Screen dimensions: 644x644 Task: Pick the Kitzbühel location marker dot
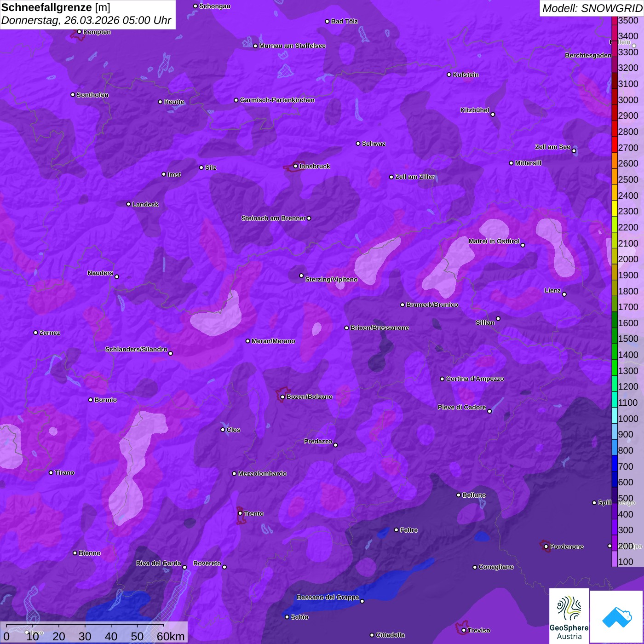(x=493, y=115)
